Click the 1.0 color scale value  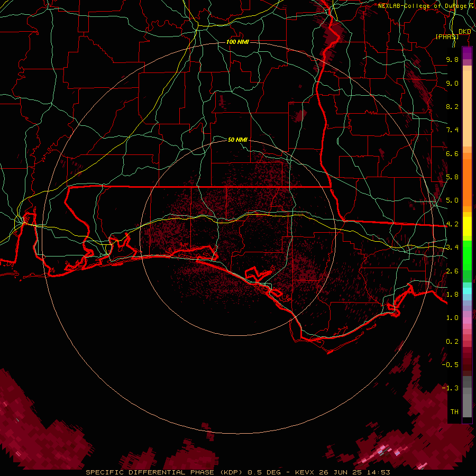pos(452,318)
